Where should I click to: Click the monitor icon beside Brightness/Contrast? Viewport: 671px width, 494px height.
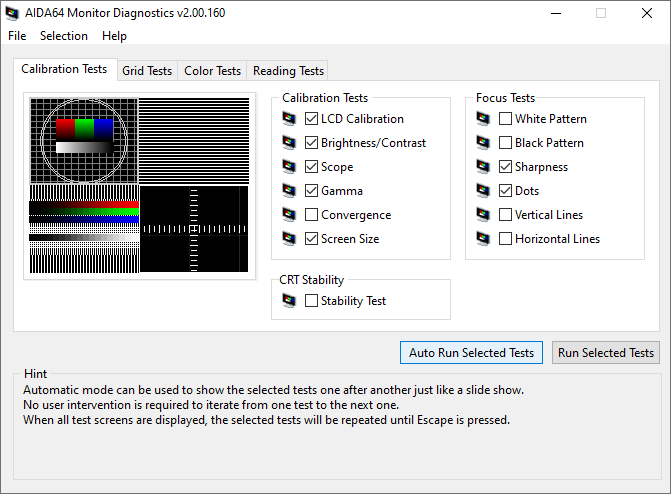[289, 143]
